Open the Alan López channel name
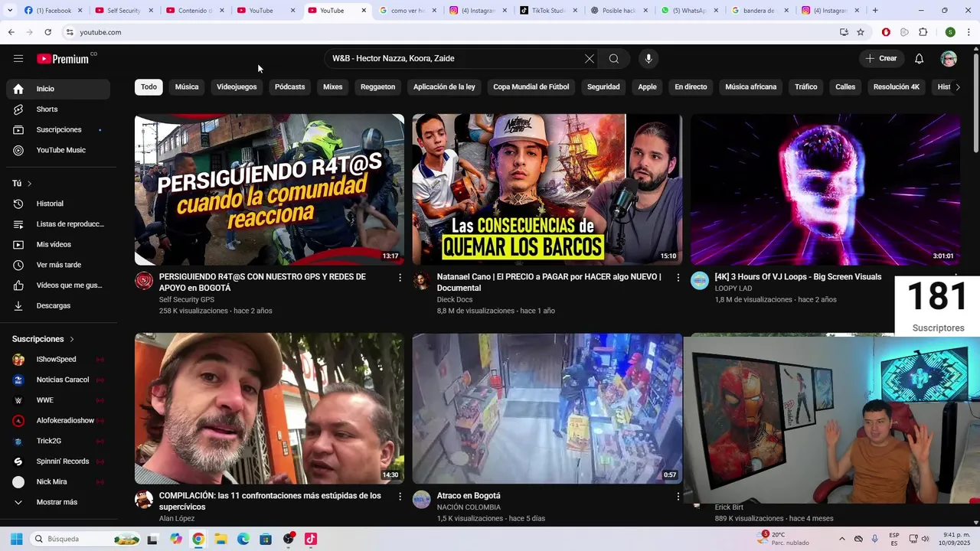This screenshot has height=551, width=980. [177, 519]
